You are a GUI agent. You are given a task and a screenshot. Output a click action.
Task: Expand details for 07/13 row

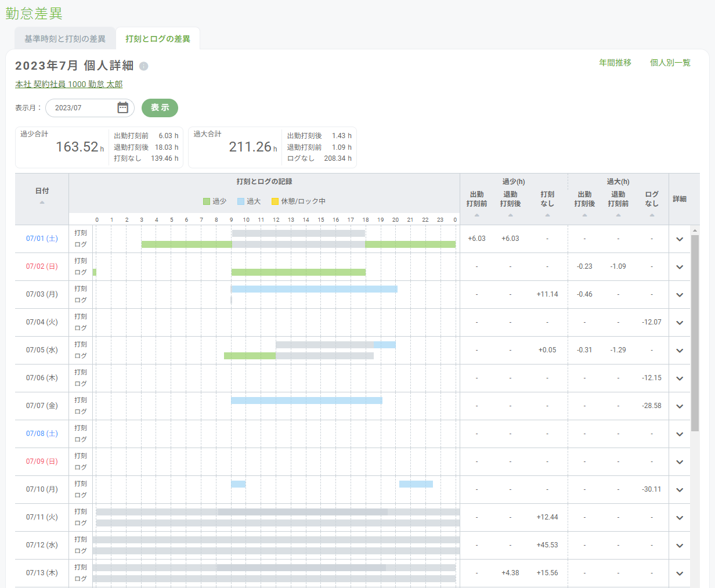pos(680,573)
